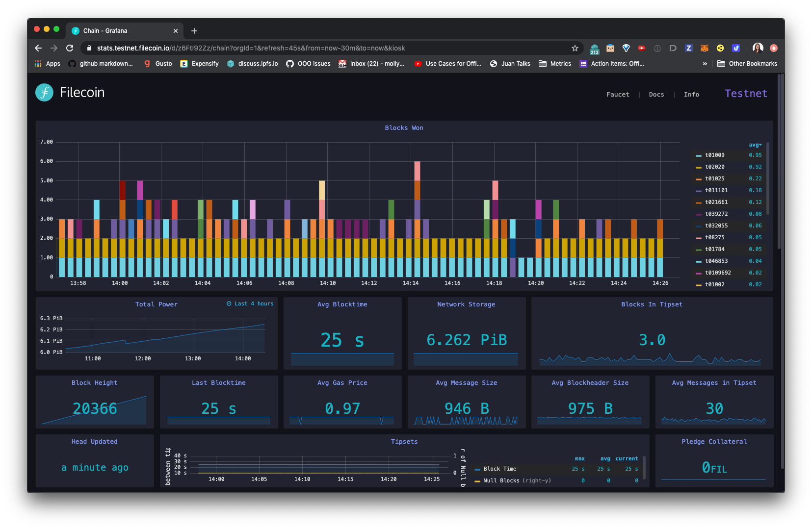Image resolution: width=812 pixels, height=529 pixels.
Task: Open the Faucet link
Action: point(618,94)
